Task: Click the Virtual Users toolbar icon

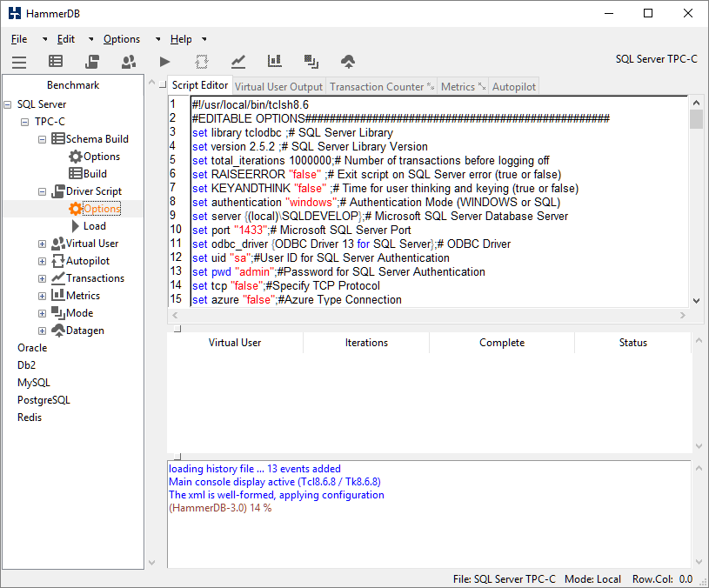Action: pos(129,62)
